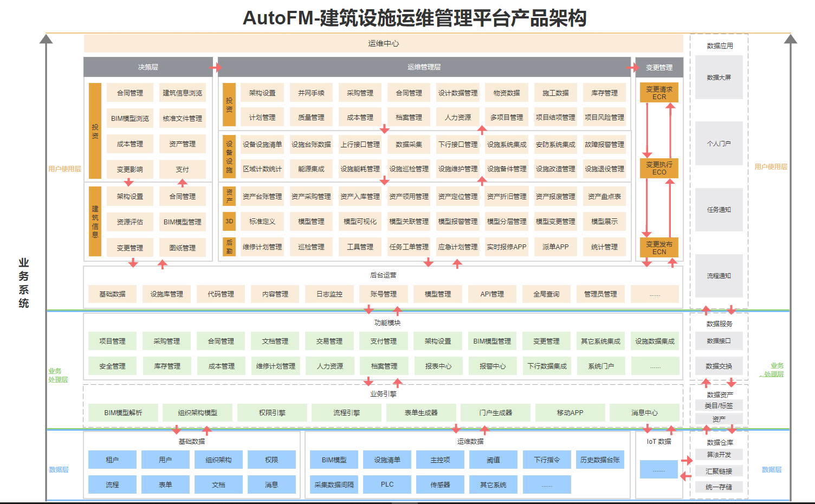Click the 消息中心 box
The width and height of the screenshot is (815, 504).
pyautogui.click(x=644, y=412)
